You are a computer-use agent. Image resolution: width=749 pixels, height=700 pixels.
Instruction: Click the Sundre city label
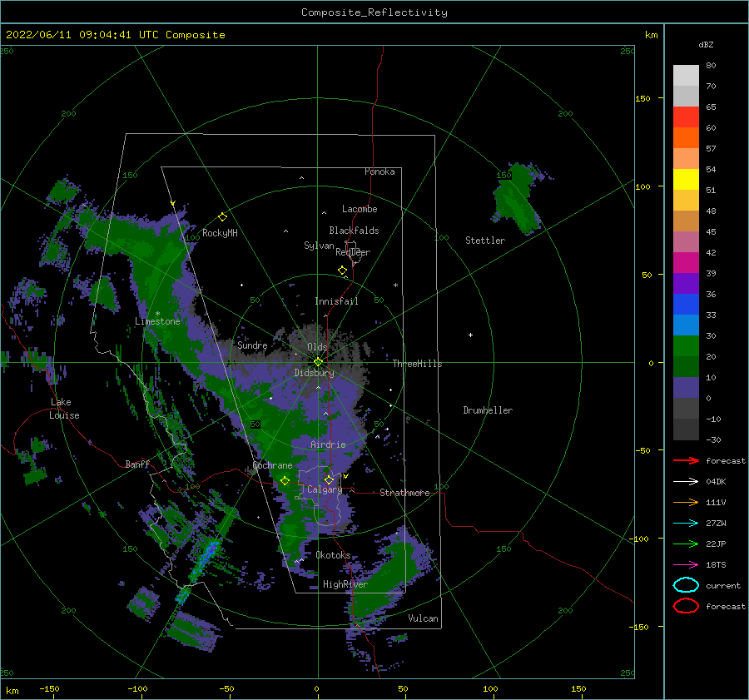coord(252,345)
